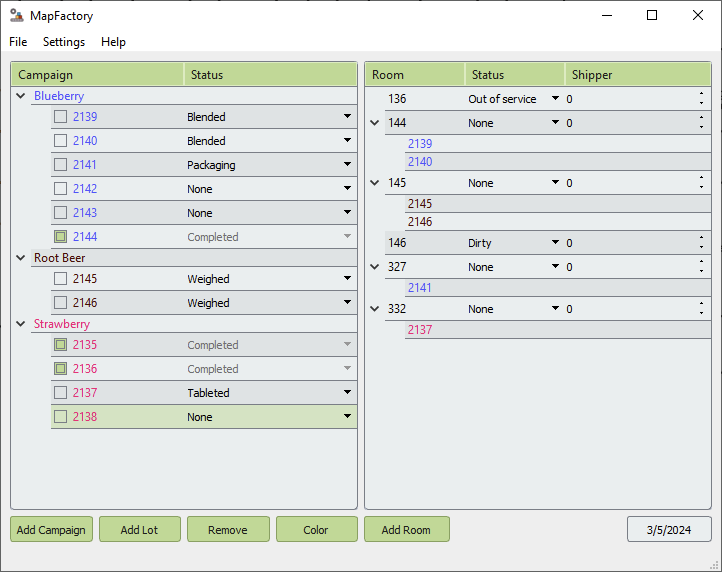Image resolution: width=722 pixels, height=572 pixels.
Task: Collapse room 144 lots
Action: point(375,123)
